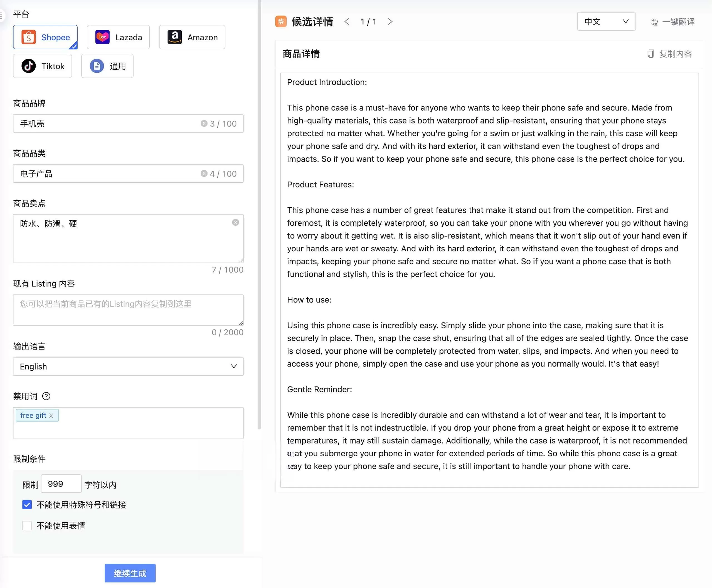Select the Tiktok platform
Viewport: 712px width, 588px height.
[42, 66]
